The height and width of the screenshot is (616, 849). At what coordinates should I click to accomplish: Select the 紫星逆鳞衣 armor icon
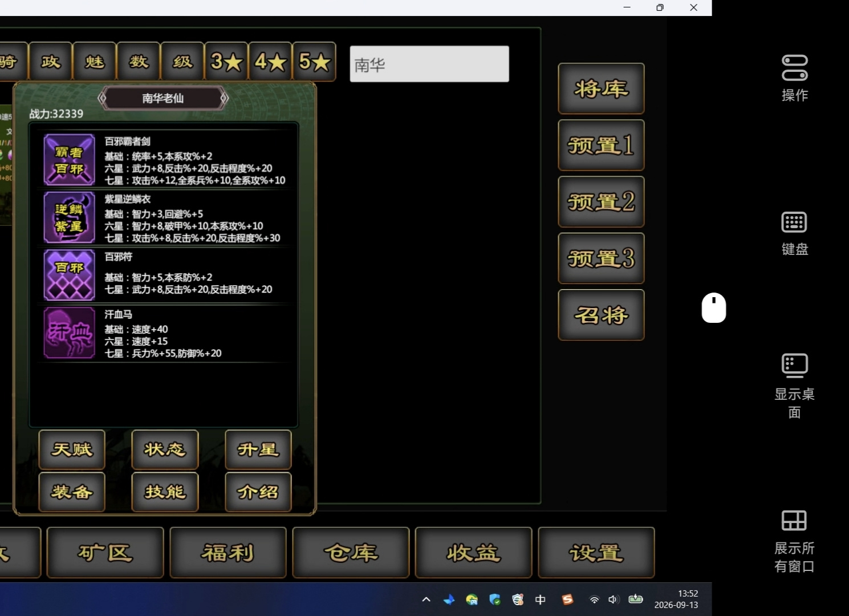click(x=69, y=217)
